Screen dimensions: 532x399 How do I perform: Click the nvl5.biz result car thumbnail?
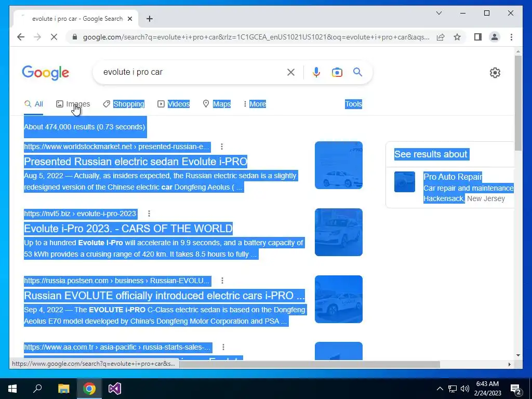pos(339,232)
